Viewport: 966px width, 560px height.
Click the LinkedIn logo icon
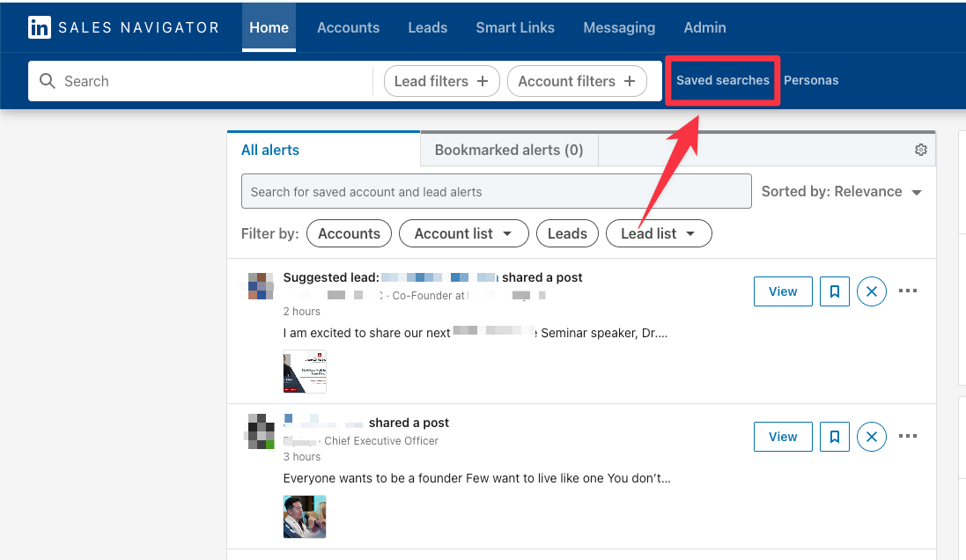pyautogui.click(x=40, y=27)
